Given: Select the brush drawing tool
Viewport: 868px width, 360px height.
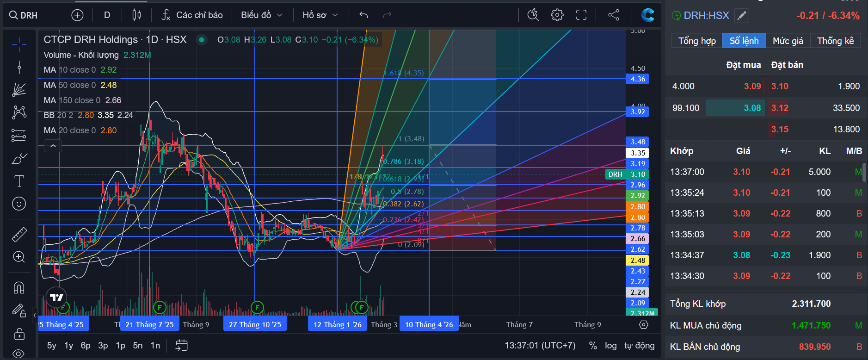Looking at the screenshot, I should pyautogui.click(x=19, y=159).
